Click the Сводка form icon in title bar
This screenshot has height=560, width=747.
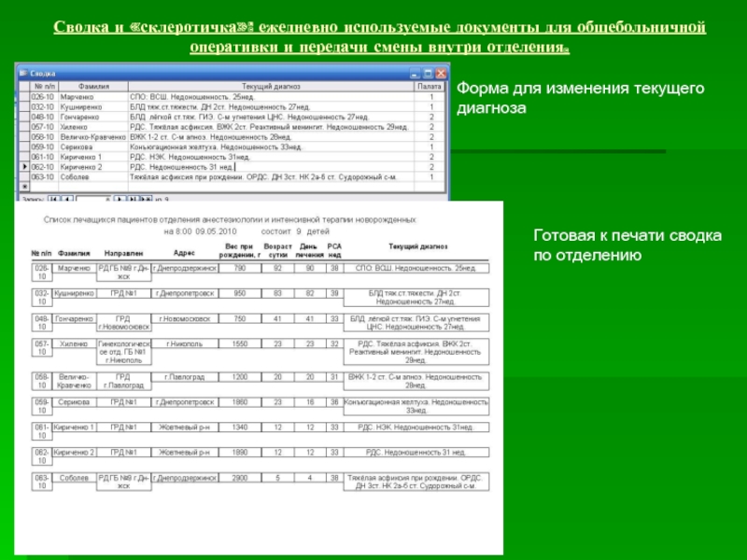[x=22, y=74]
